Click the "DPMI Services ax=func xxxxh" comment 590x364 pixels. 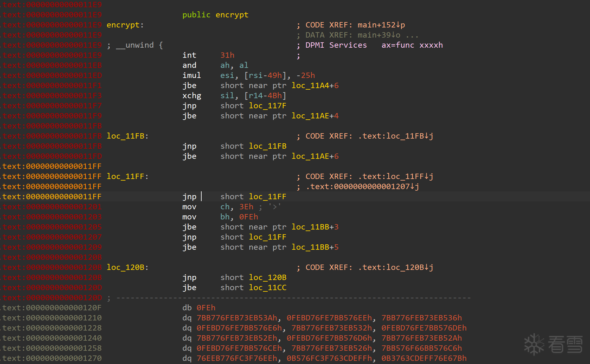click(x=374, y=45)
